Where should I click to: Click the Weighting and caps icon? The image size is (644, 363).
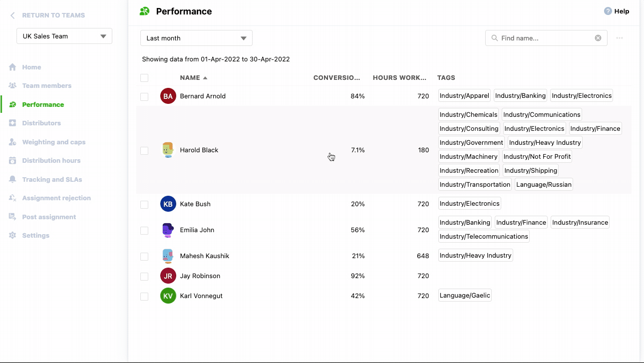click(12, 142)
